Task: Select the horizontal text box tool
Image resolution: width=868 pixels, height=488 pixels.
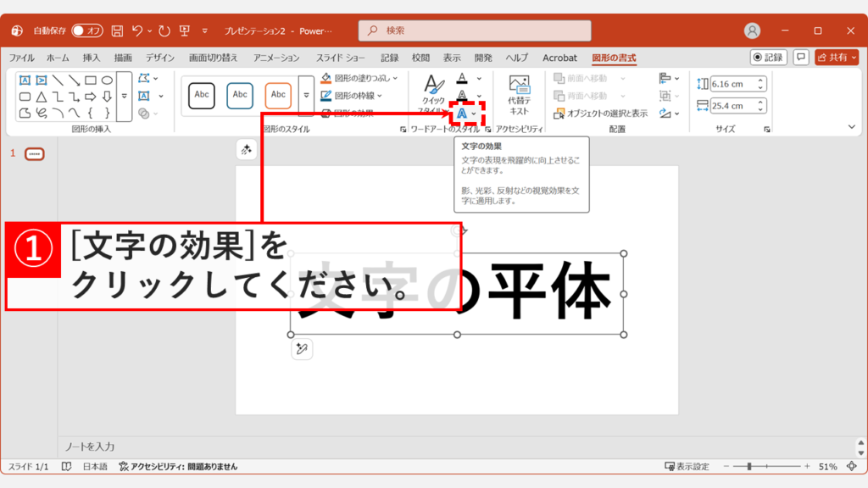Action: pyautogui.click(x=24, y=80)
